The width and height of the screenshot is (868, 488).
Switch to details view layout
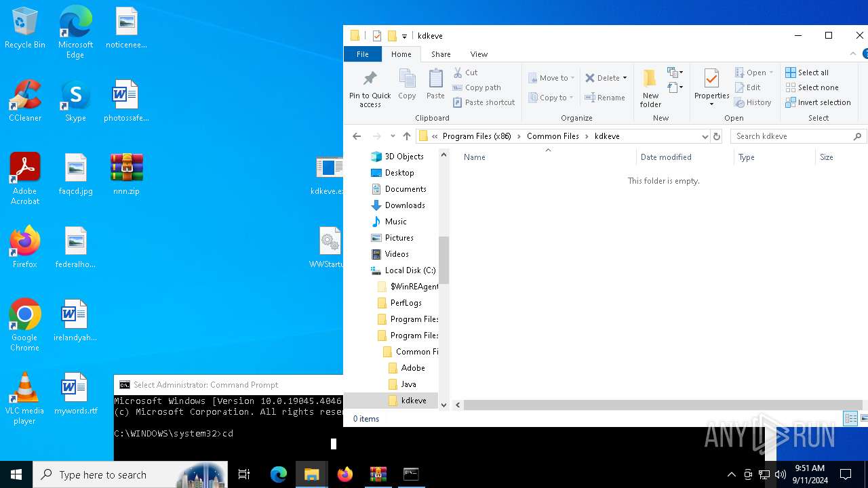pyautogui.click(x=850, y=419)
